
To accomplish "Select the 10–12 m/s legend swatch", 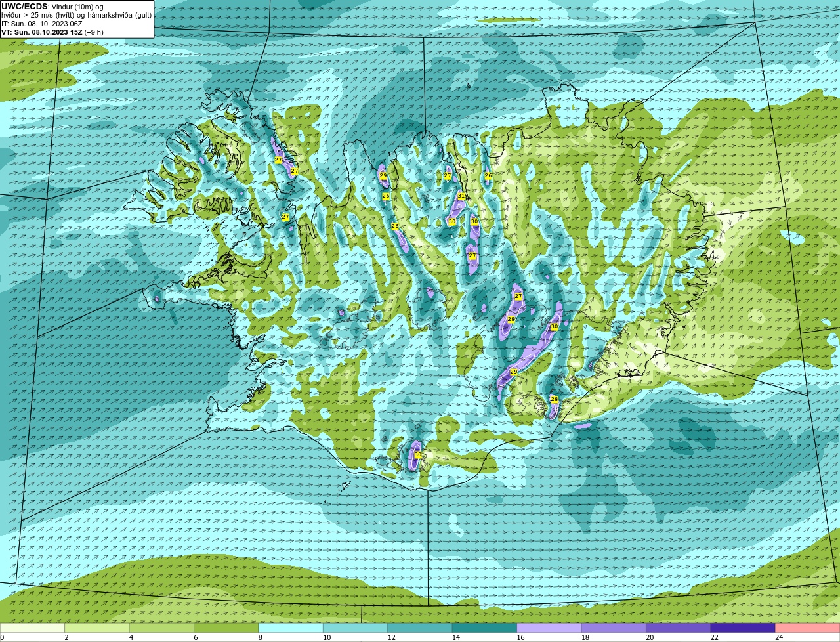I will 356,628.
